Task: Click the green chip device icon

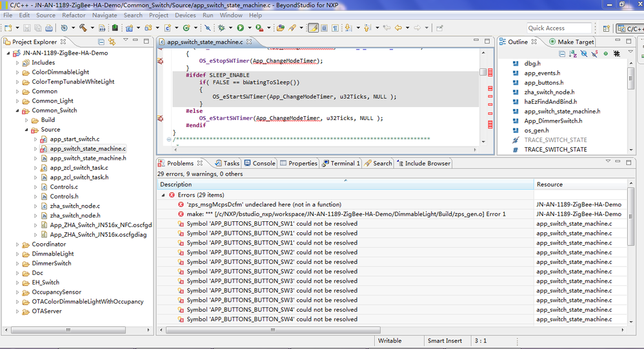Action: point(115,28)
